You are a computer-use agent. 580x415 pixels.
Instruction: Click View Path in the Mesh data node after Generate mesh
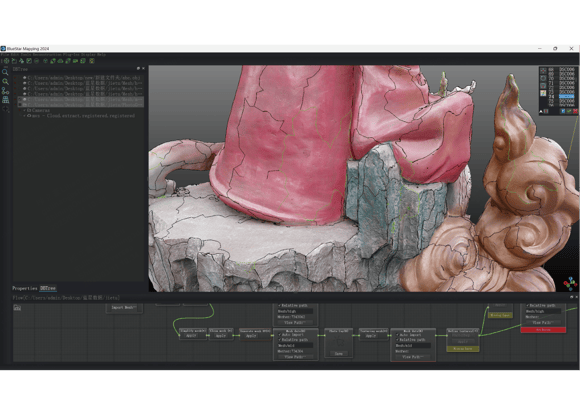coord(295,357)
